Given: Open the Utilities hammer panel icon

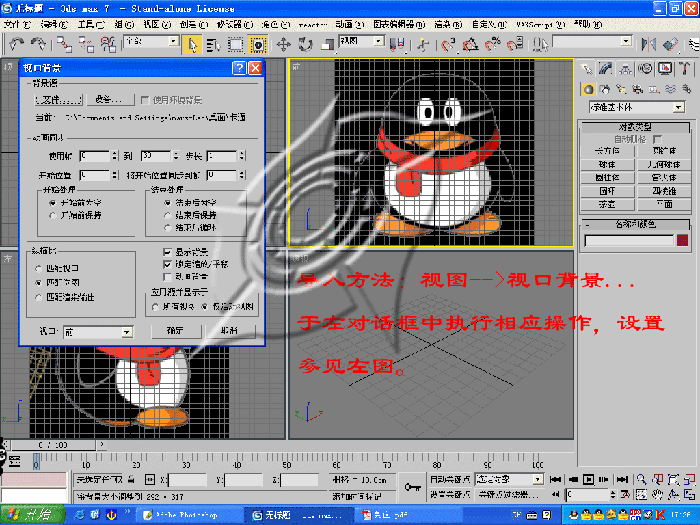Looking at the screenshot, I should 685,69.
